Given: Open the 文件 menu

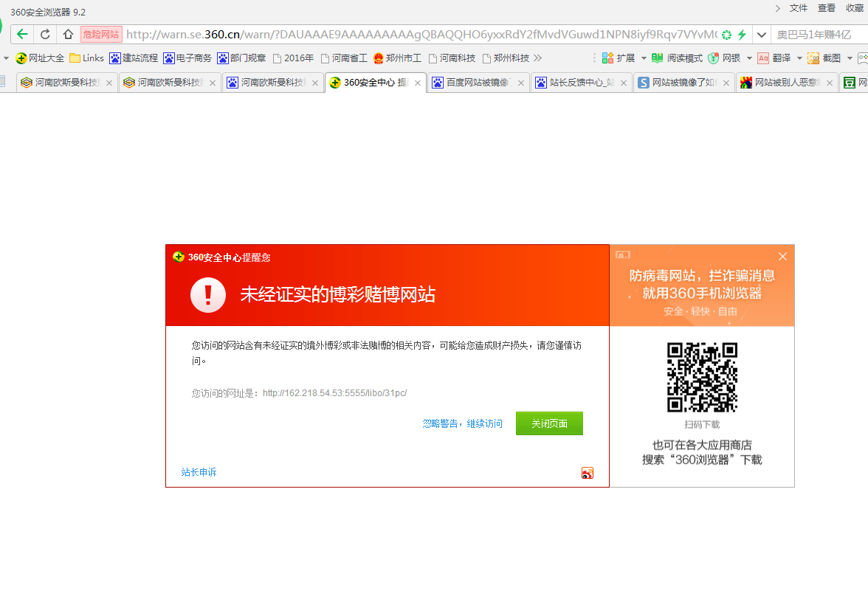Looking at the screenshot, I should point(799,8).
